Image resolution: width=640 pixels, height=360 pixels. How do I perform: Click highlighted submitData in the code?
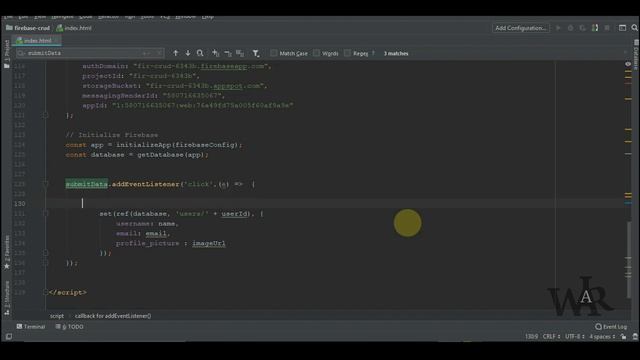pyautogui.click(x=87, y=184)
